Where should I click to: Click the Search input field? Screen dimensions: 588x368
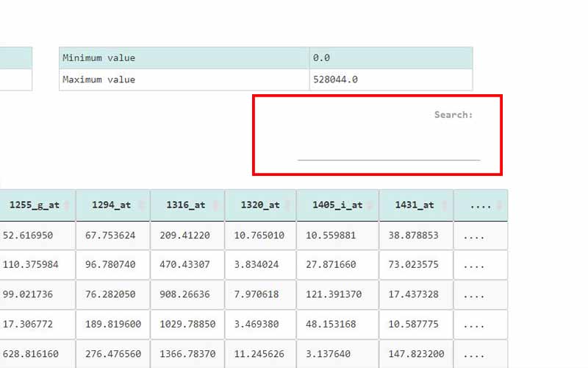388,150
